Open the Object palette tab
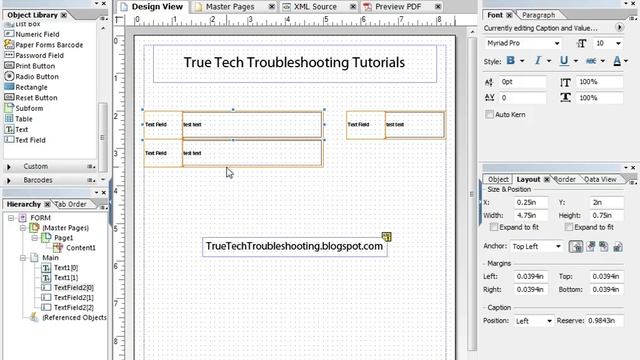Image resolution: width=640 pixels, height=360 pixels. (498, 179)
